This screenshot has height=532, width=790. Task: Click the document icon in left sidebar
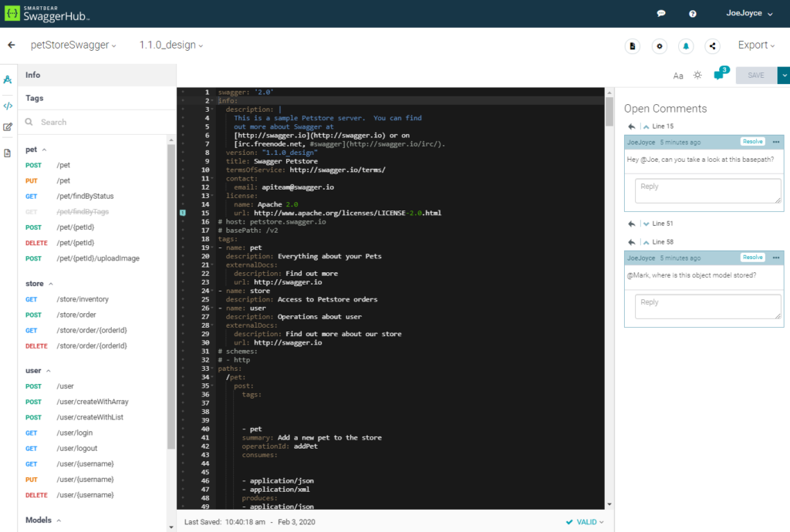click(x=8, y=153)
